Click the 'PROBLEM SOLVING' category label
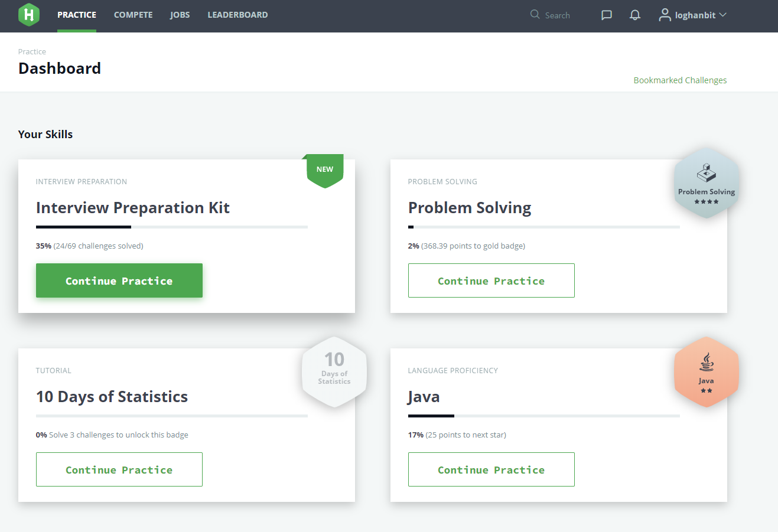The height and width of the screenshot is (532, 778). [x=442, y=181]
